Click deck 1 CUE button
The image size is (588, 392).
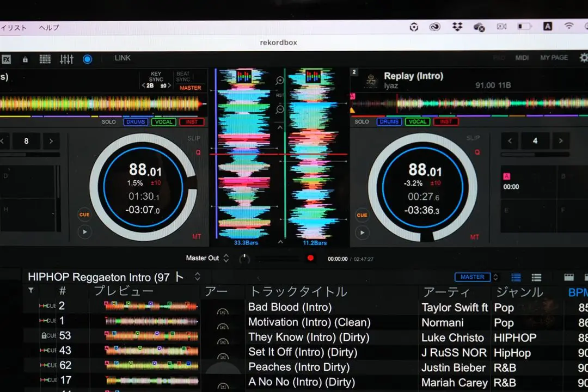84,215
